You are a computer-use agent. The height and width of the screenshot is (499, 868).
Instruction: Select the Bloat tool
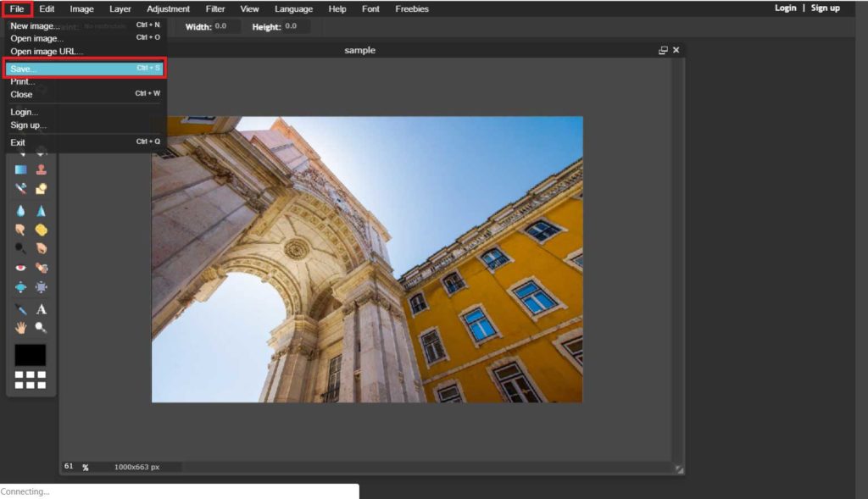click(x=20, y=287)
